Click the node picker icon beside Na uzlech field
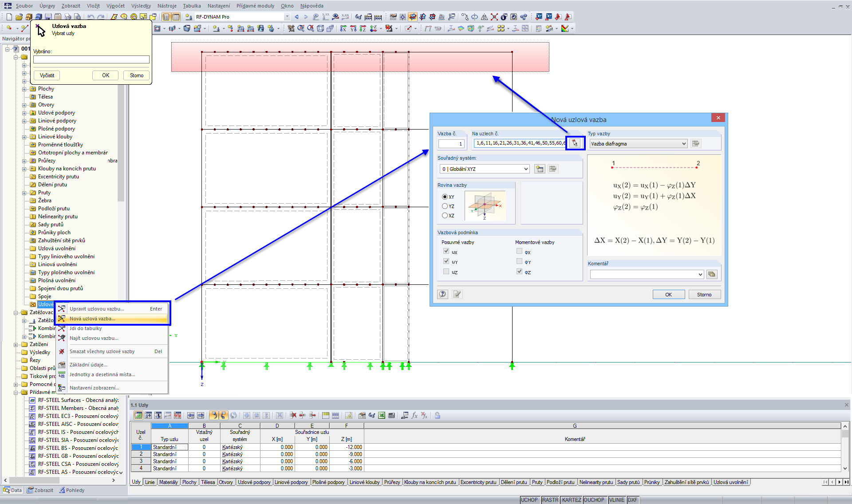 click(575, 143)
